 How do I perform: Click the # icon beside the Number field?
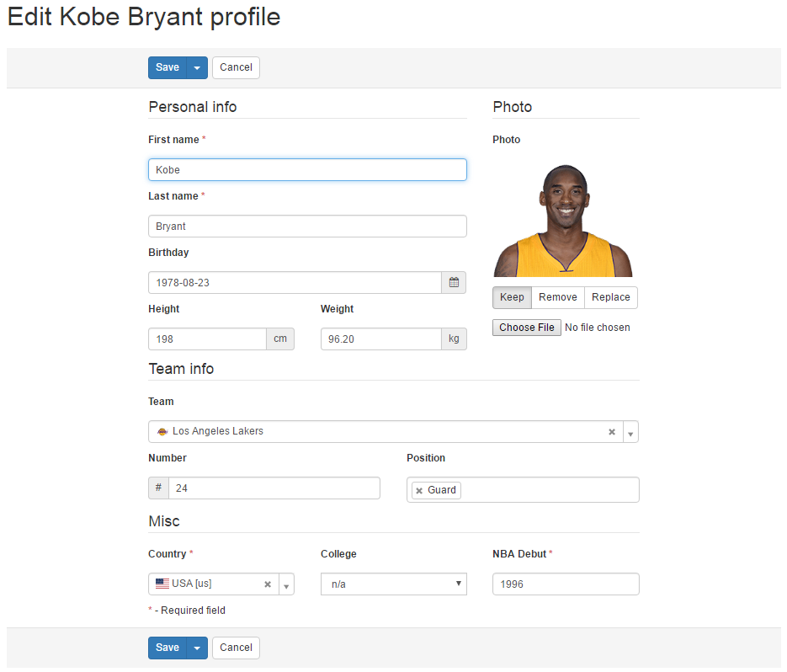158,488
